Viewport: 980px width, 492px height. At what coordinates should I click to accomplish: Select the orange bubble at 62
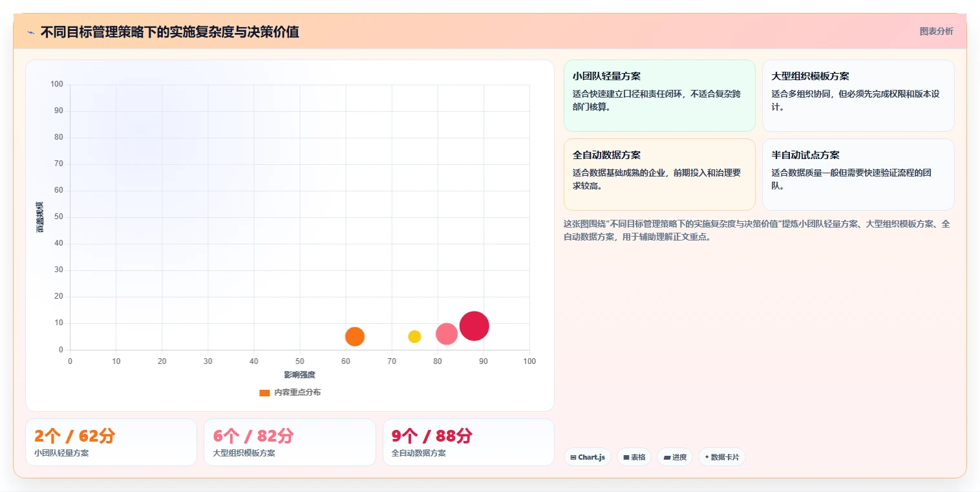(x=355, y=336)
